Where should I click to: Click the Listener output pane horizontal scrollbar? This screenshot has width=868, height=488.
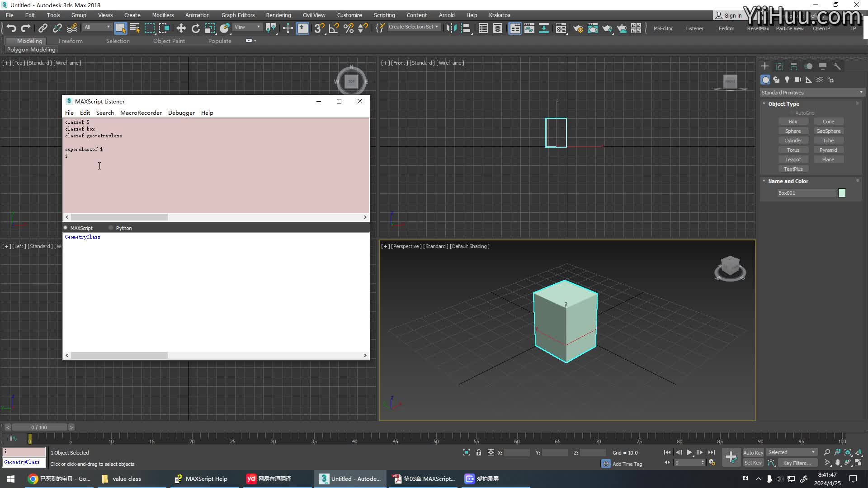(x=216, y=356)
